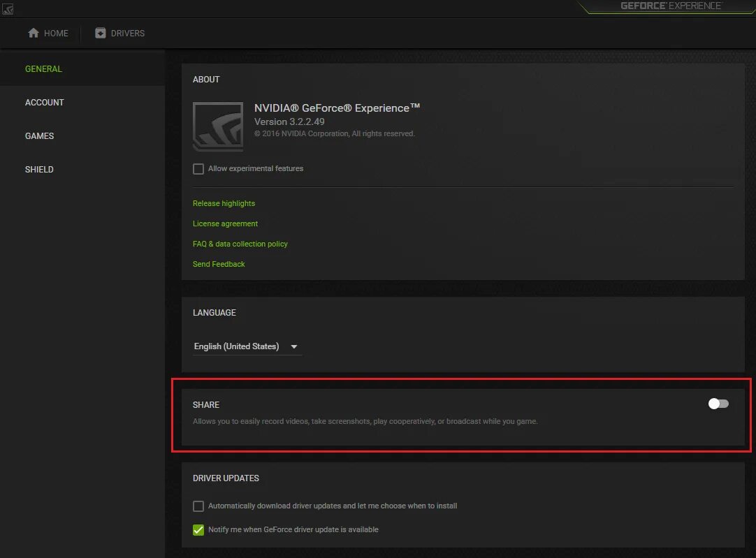Uncheck Notify me when GeForce driver update available

[x=198, y=530]
